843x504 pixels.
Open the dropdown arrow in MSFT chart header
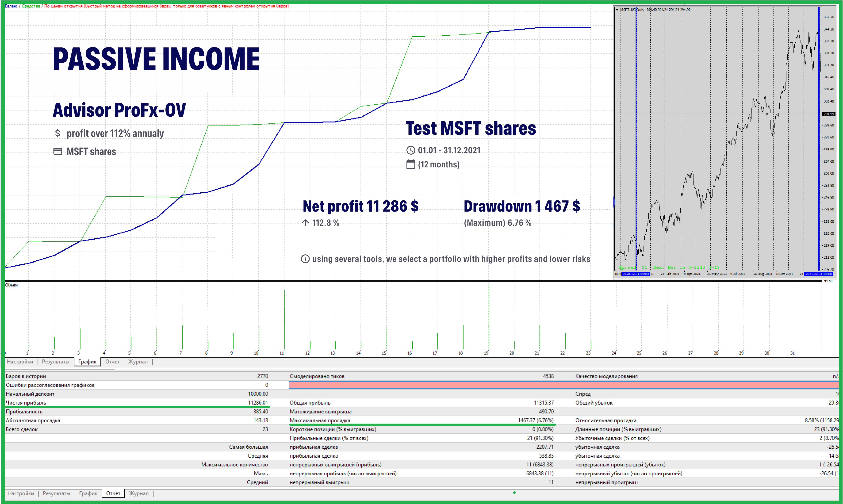(x=617, y=10)
